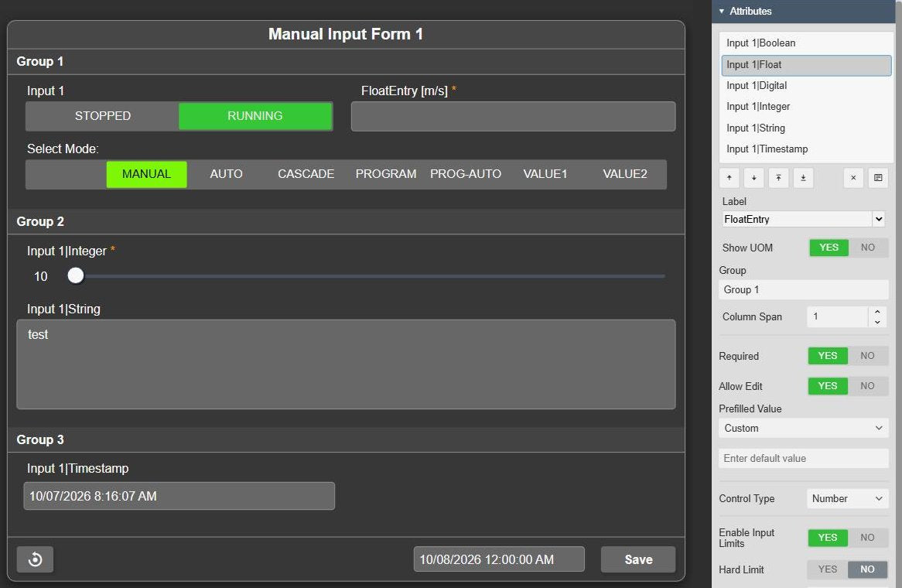Image resolution: width=902 pixels, height=588 pixels.
Task: Choose MANUAL mode
Action: click(147, 174)
